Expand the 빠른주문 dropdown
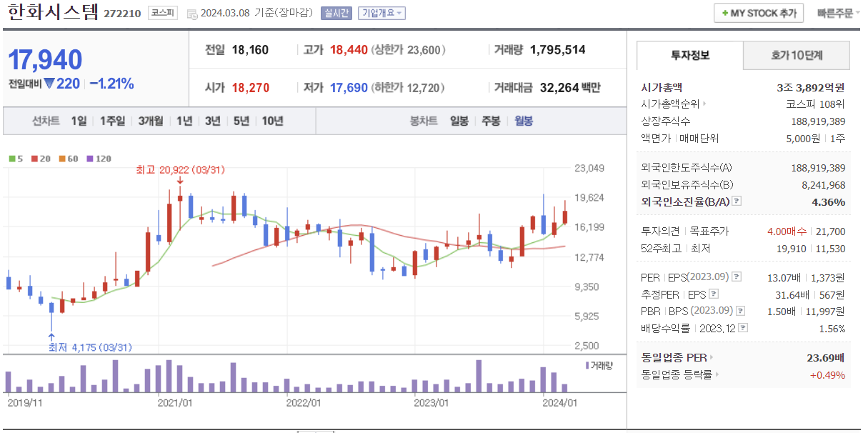This screenshot has height=433, width=868. 839,13
